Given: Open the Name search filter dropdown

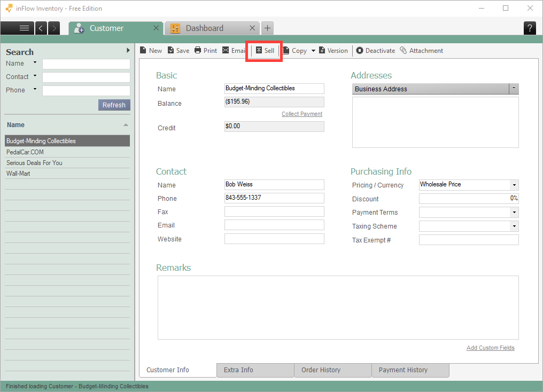Looking at the screenshot, I should pyautogui.click(x=35, y=62).
